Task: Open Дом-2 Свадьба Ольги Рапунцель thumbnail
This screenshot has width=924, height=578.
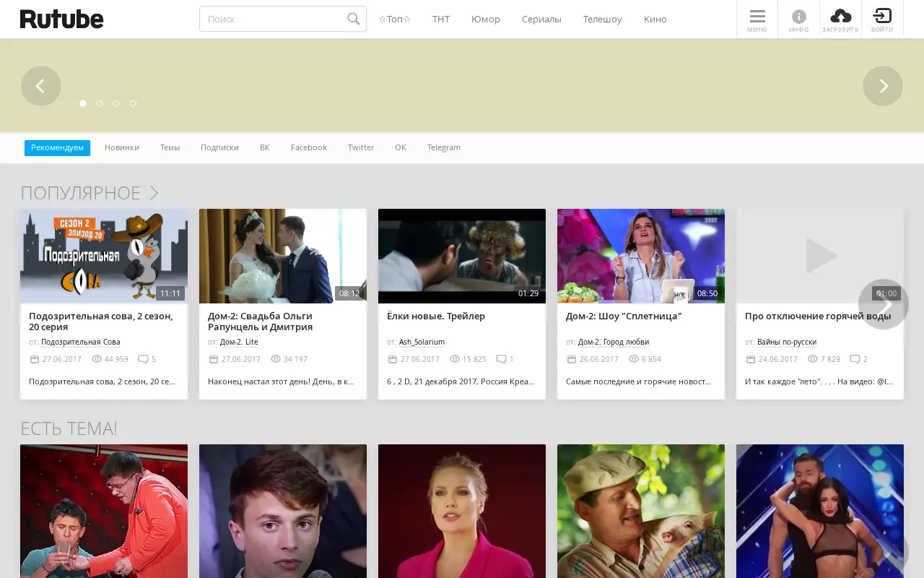Action: 283,256
